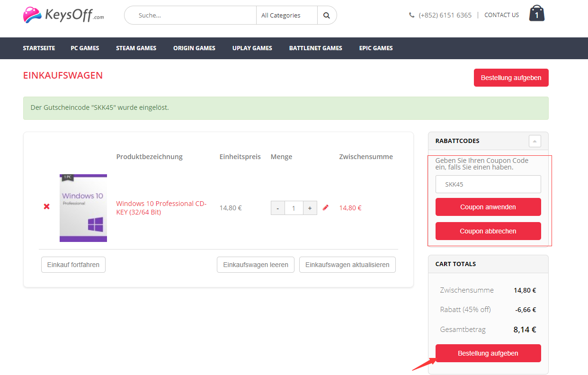This screenshot has width=588, height=375.
Task: Open the Startseite menu item
Action: pos(39,48)
